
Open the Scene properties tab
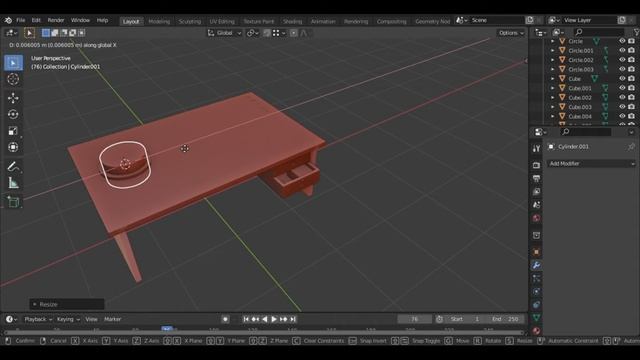point(536,205)
